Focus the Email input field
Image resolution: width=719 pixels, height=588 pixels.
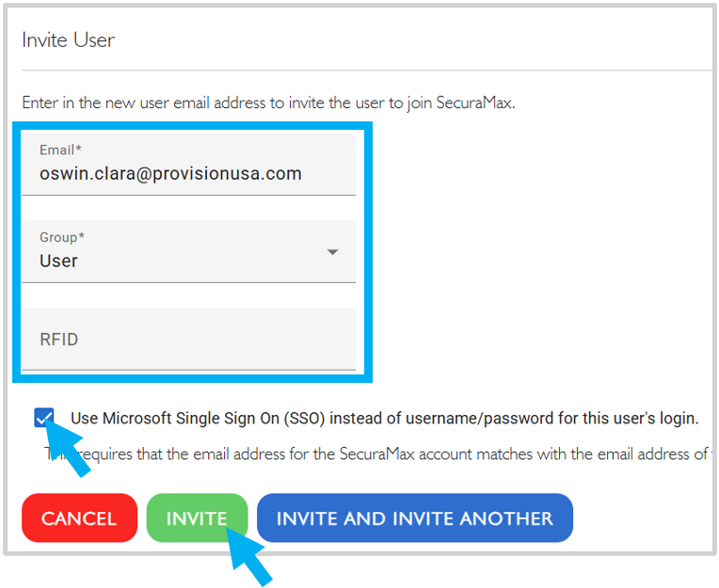click(x=188, y=164)
